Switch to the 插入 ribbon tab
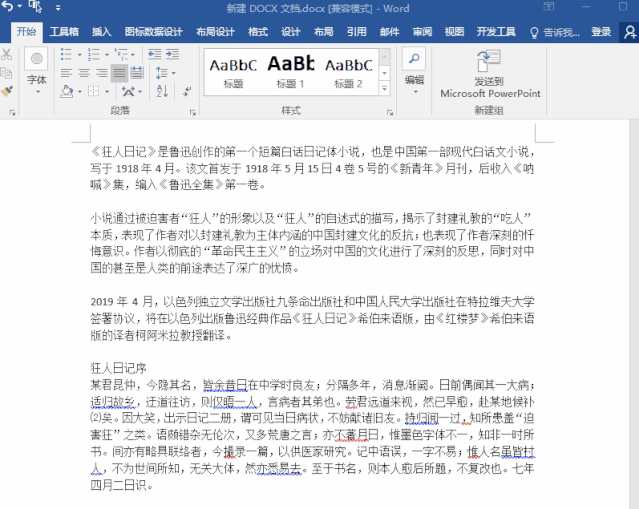Viewport: 639px width, 509px height. (101, 32)
